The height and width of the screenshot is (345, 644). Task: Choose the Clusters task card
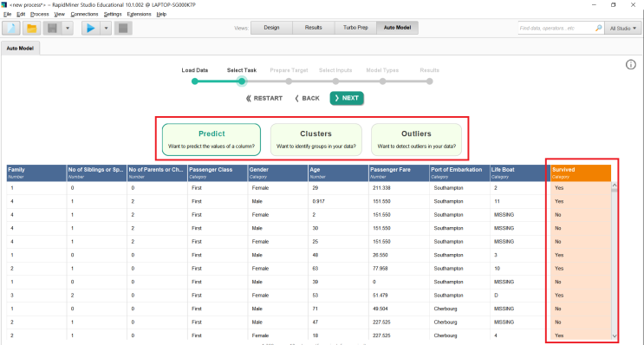315,140
